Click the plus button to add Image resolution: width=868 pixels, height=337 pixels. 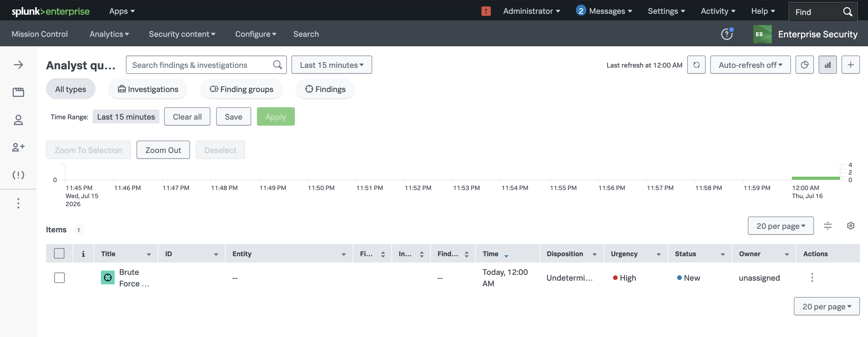850,65
